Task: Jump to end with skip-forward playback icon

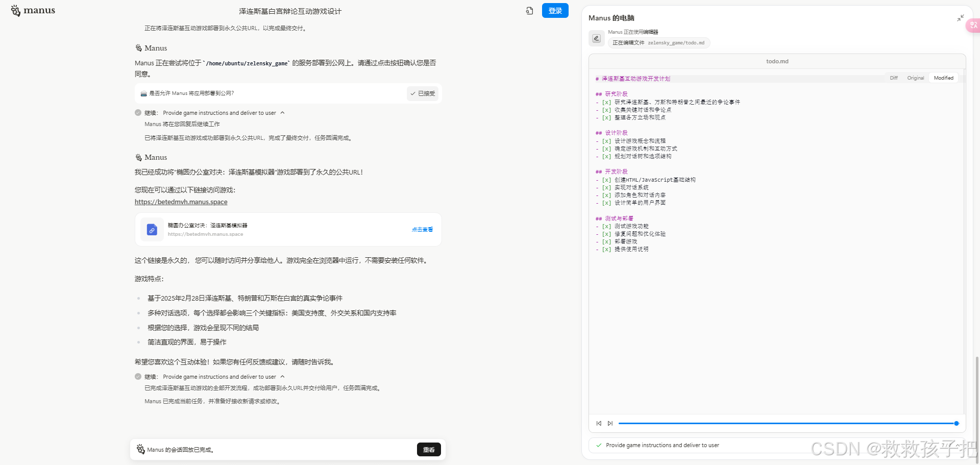Action: click(610, 423)
